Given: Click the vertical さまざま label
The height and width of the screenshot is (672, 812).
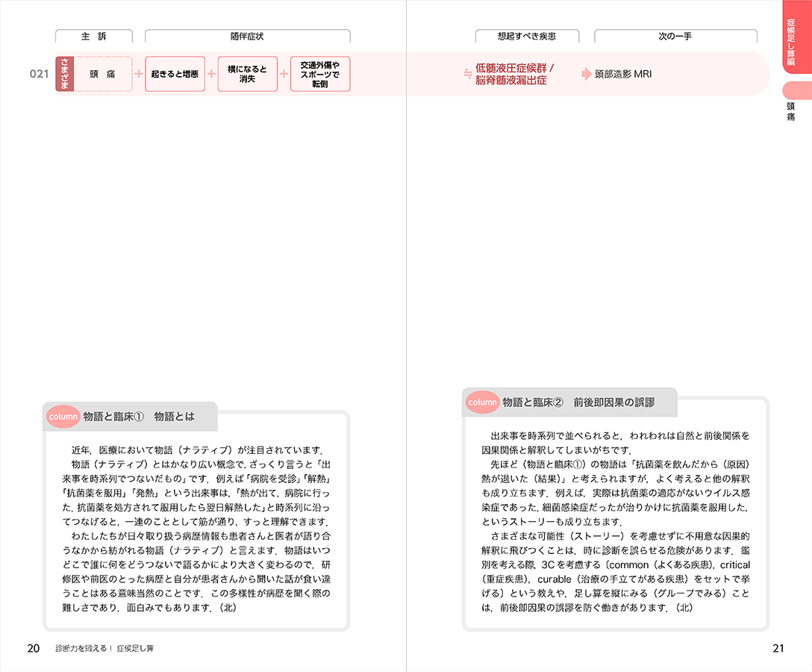Looking at the screenshot, I should (64, 74).
